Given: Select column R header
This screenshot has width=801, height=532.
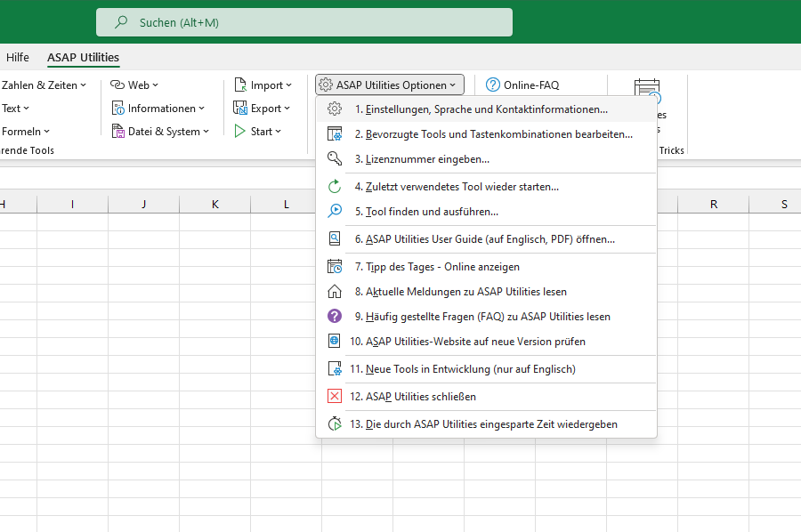Looking at the screenshot, I should [x=714, y=205].
